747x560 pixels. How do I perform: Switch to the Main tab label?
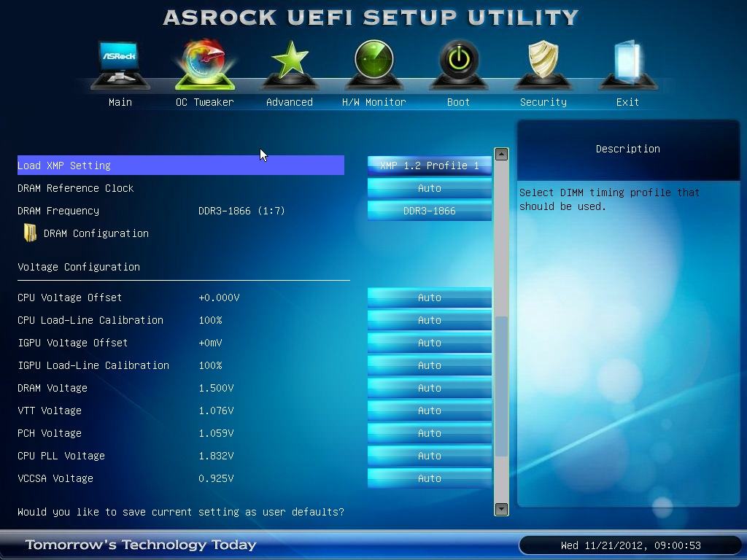[x=120, y=102]
